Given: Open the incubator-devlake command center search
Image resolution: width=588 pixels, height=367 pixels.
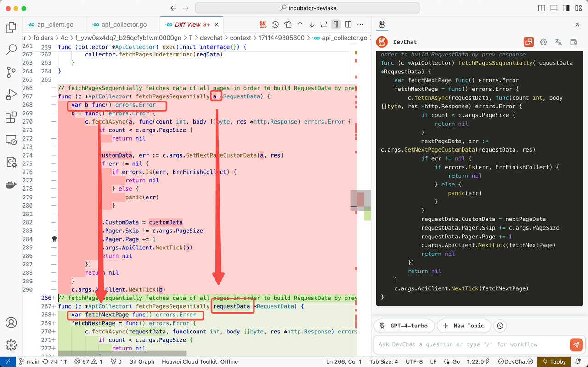Looking at the screenshot, I should 307,8.
